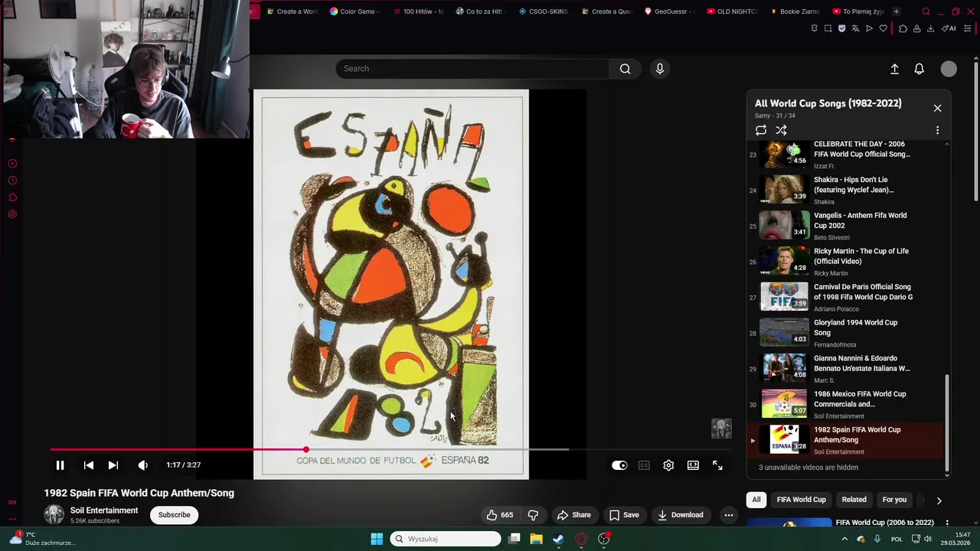The width and height of the screenshot is (980, 551).
Task: Open browser tab search magnifier icon
Action: coord(926,11)
